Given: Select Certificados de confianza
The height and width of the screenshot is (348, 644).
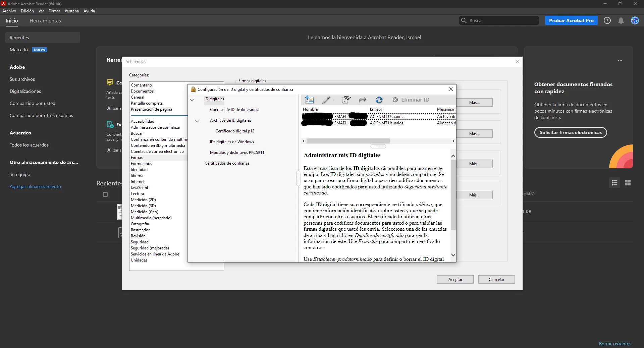Looking at the screenshot, I should [227, 163].
